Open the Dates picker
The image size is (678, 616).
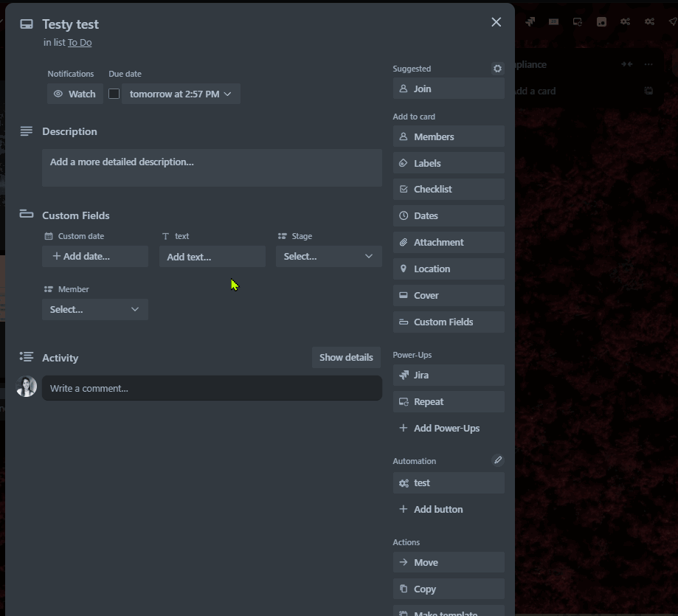tap(448, 215)
